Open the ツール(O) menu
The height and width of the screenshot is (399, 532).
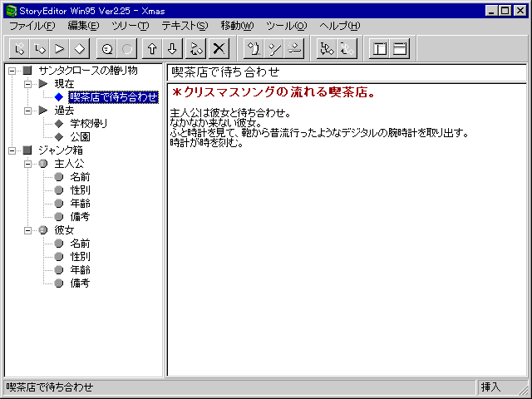pyautogui.click(x=286, y=26)
